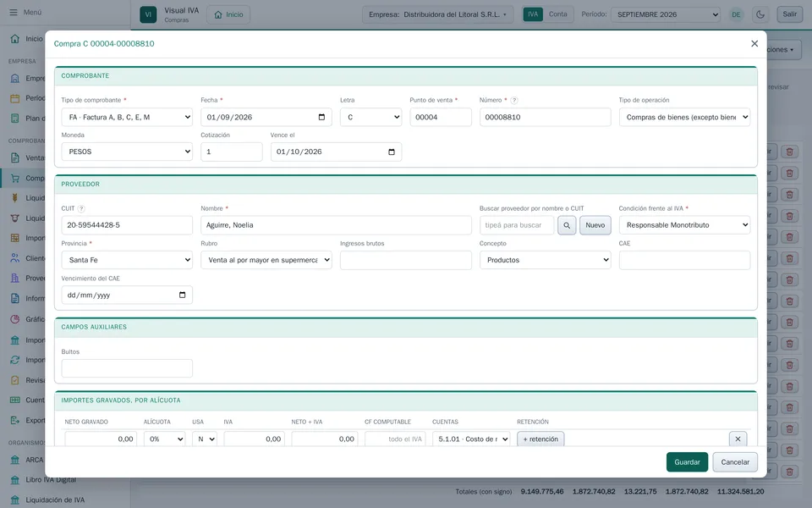Click the Nuevo proveedor button
This screenshot has width=812, height=508.
point(595,225)
